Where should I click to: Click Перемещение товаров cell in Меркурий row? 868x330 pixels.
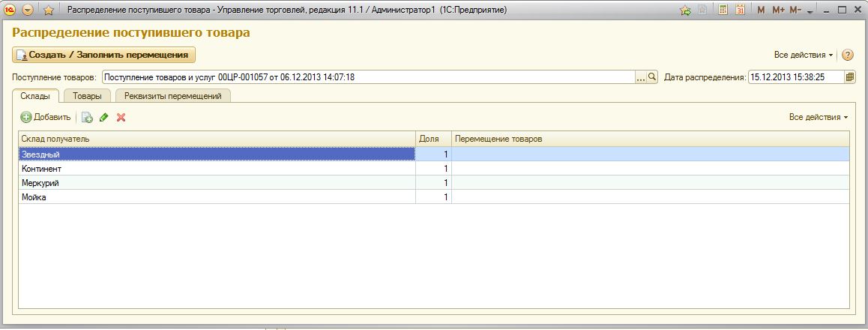click(x=651, y=183)
